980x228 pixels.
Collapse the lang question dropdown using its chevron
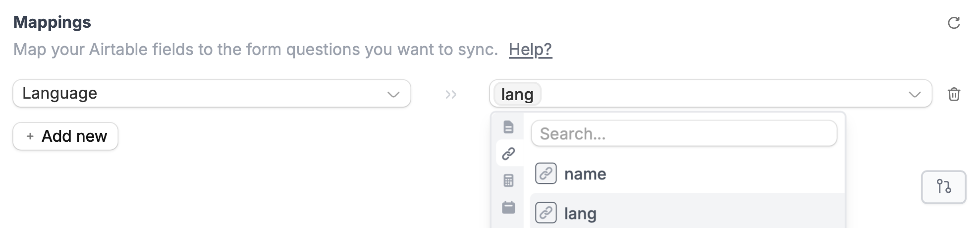pyautogui.click(x=915, y=94)
